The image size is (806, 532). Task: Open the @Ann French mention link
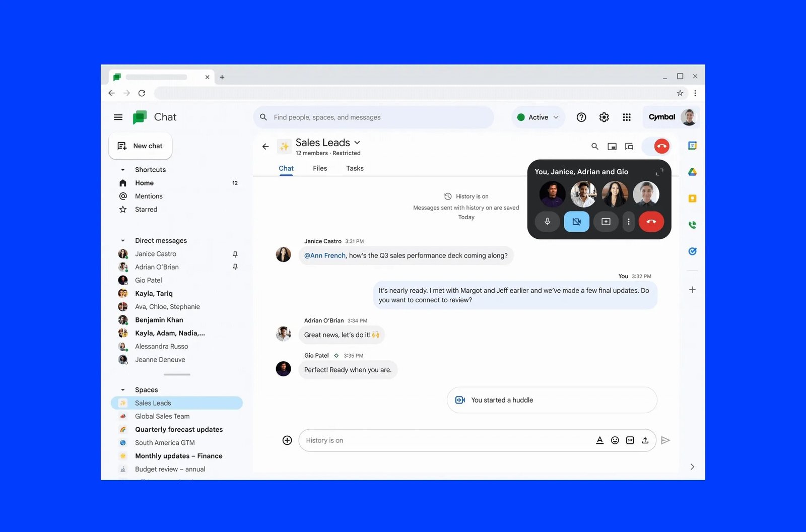tap(324, 255)
